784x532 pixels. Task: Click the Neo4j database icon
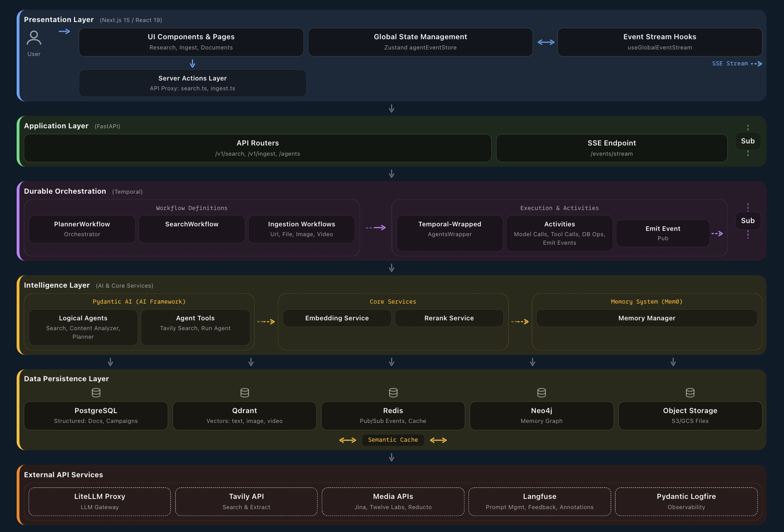coord(541,393)
